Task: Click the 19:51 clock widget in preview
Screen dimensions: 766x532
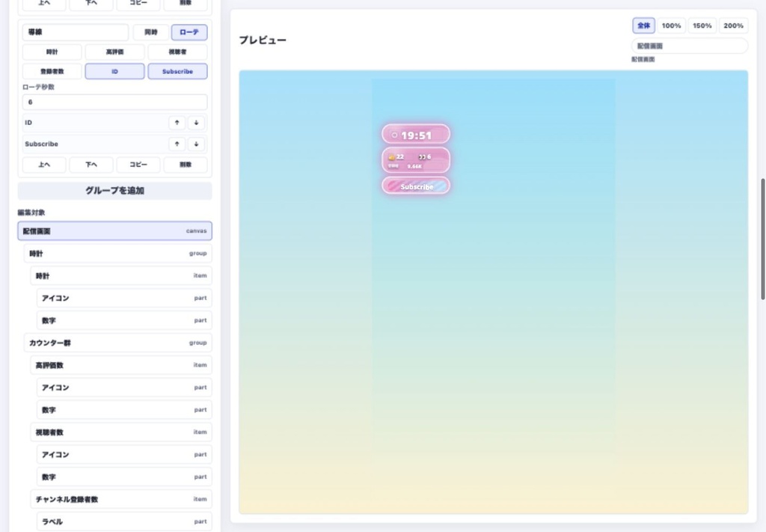Action: pos(416,135)
